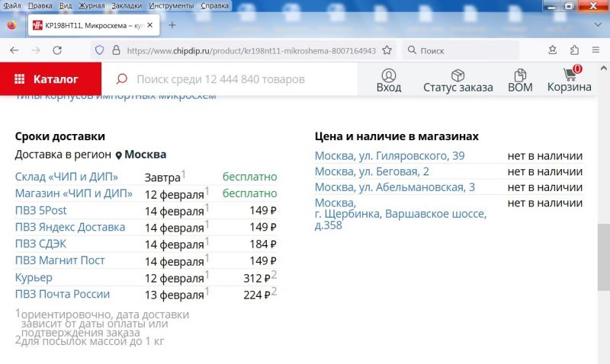Reload the page with refresh button
The height and width of the screenshot is (364, 610).
57,50
